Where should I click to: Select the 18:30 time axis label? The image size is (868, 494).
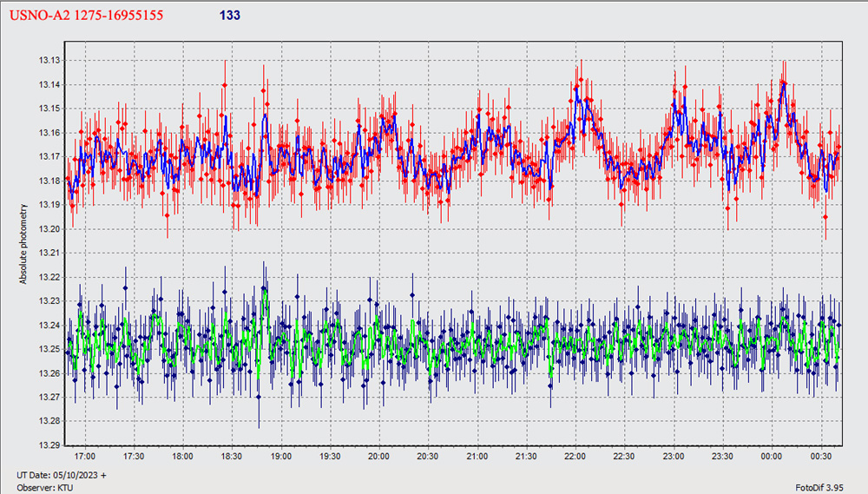coord(232,456)
